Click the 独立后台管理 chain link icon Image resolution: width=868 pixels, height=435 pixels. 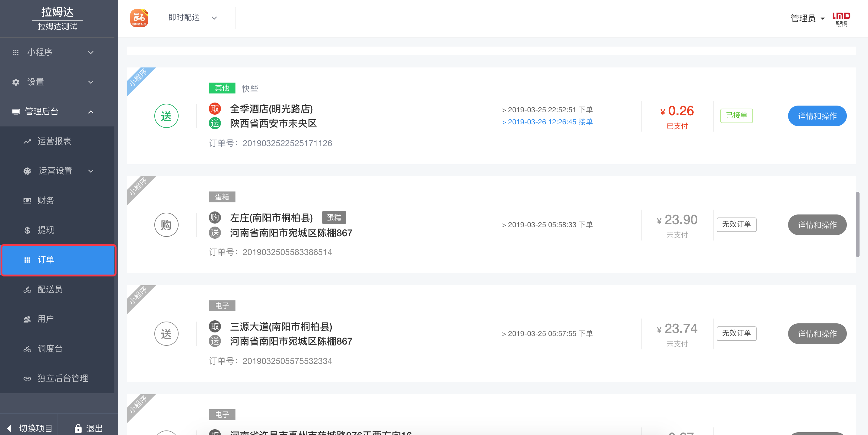[x=27, y=378]
